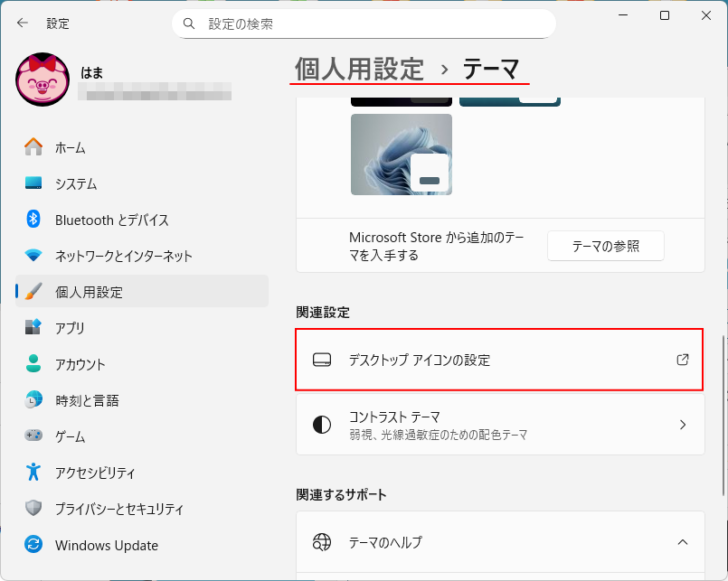
Task: Open the システム sidebar item
Action: point(142,183)
